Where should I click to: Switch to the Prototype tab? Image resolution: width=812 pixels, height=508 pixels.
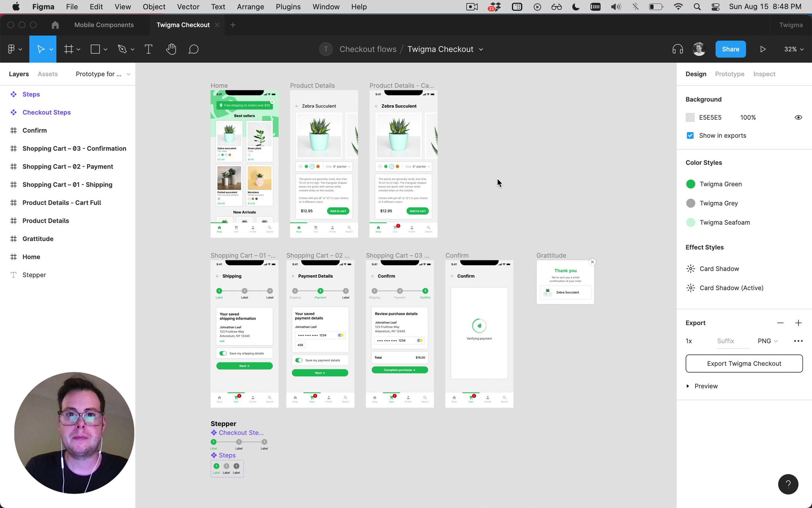[x=729, y=74]
